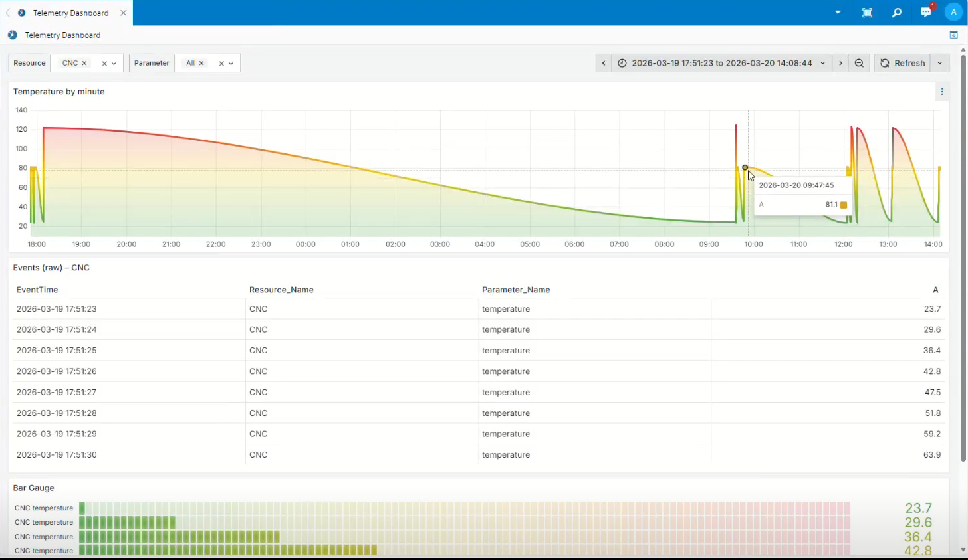Open the Refresh interval dropdown
968x560 pixels.
pyautogui.click(x=939, y=63)
